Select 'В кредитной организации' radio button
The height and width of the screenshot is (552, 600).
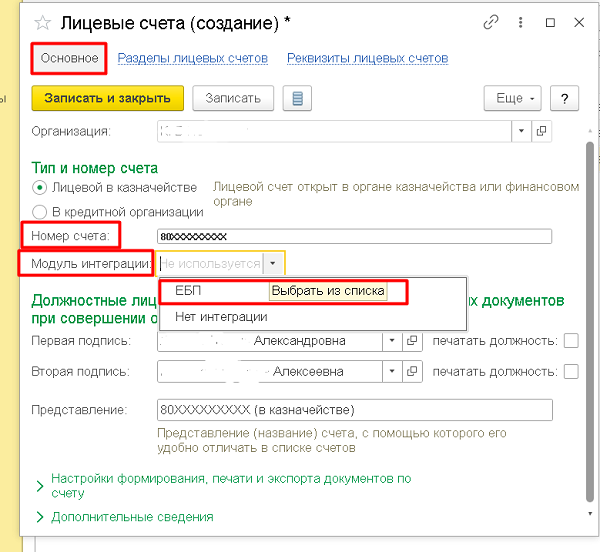[x=40, y=211]
